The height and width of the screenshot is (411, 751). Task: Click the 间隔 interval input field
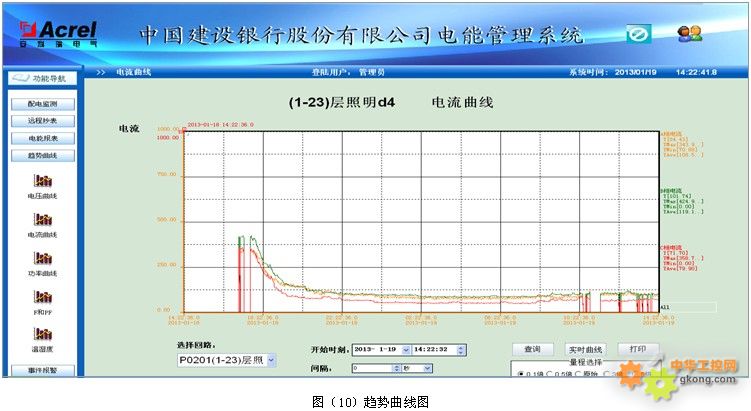[373, 368]
